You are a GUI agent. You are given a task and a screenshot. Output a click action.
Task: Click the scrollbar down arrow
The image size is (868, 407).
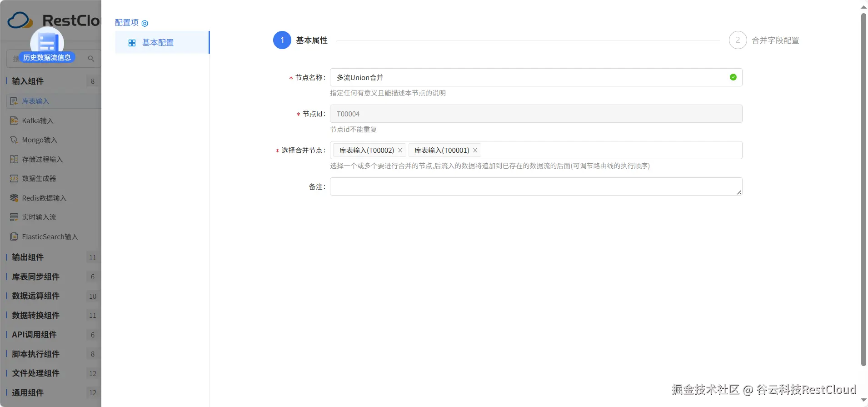863,400
